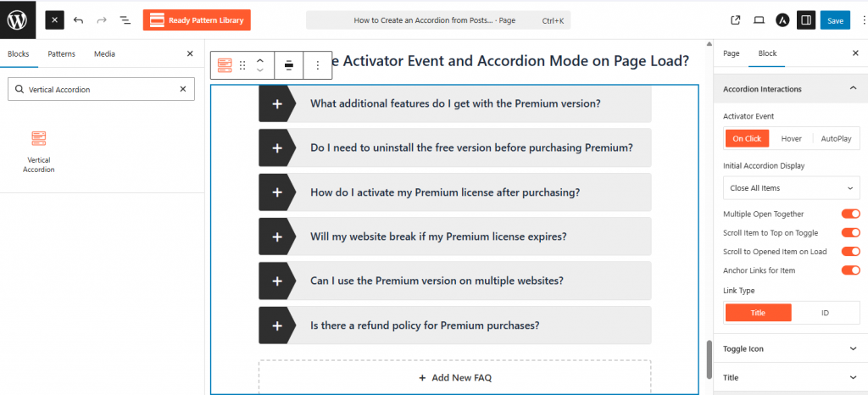
Task: Toggle the Settings sidebar panel icon
Action: [806, 19]
